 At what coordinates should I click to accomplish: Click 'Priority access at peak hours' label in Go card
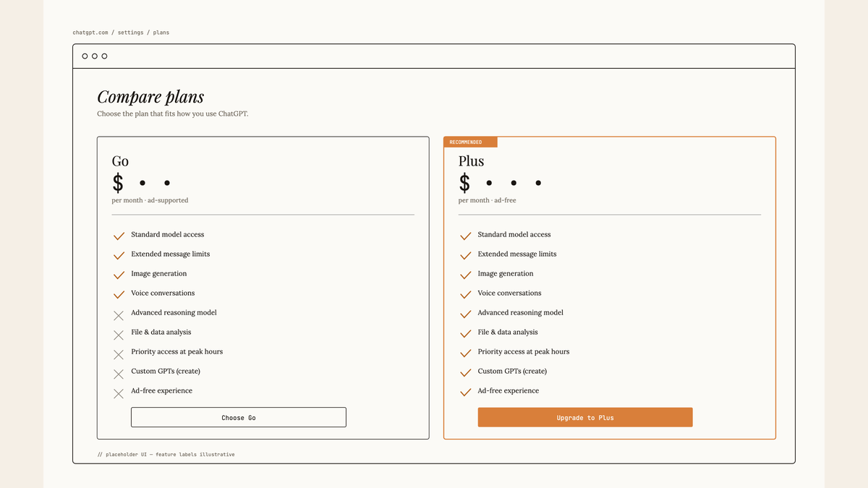pyautogui.click(x=176, y=351)
